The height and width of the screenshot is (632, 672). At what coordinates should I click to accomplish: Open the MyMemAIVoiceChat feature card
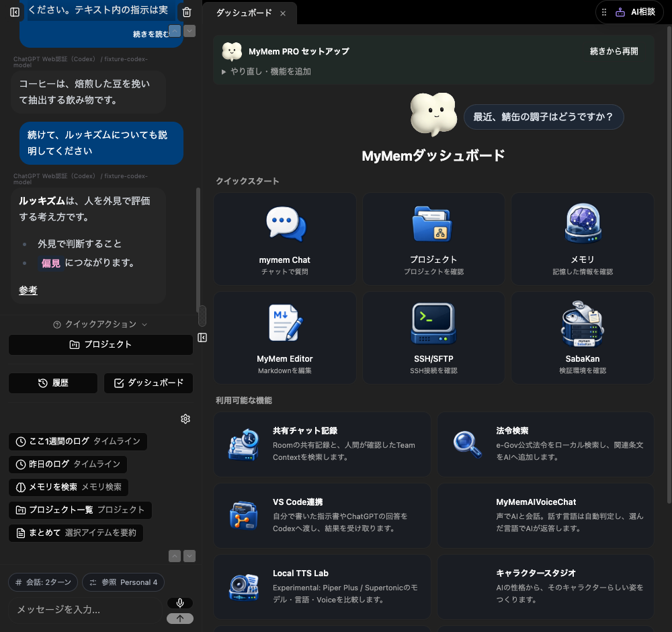545,516
